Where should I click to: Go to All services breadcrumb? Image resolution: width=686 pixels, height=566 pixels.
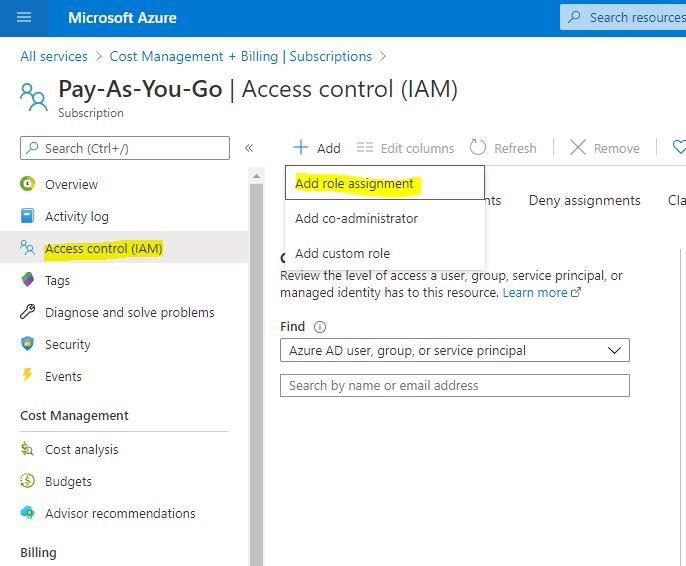tap(54, 56)
